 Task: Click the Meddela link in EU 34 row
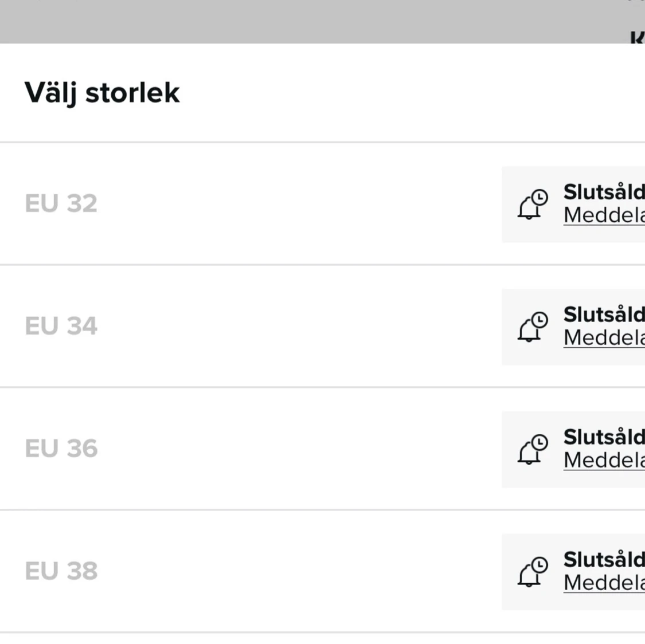click(x=604, y=338)
